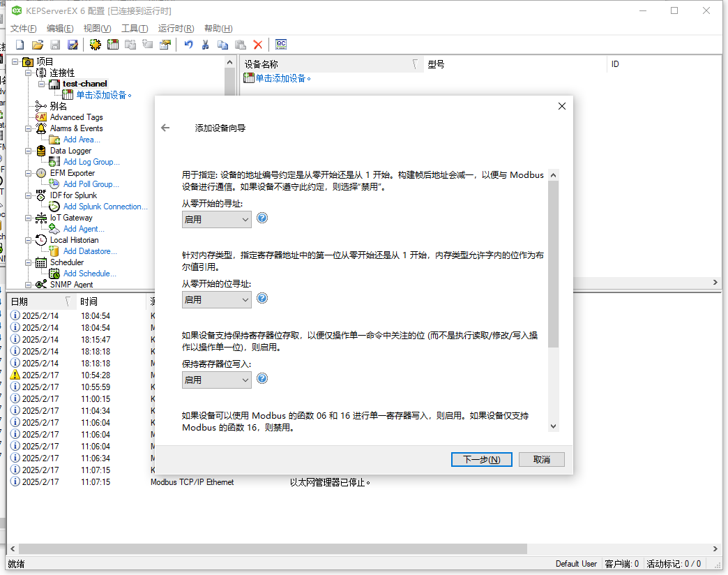Open the 文件(F) menu
The image size is (728, 575).
pyautogui.click(x=23, y=29)
